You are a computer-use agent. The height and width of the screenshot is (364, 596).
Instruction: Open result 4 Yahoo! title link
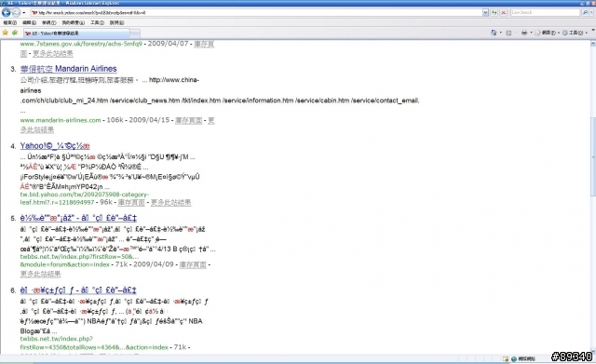[55, 146]
